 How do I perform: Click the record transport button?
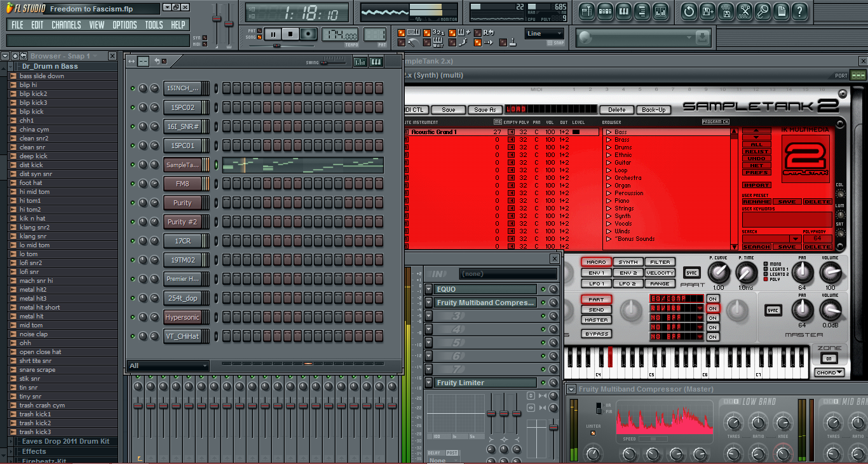pos(309,34)
